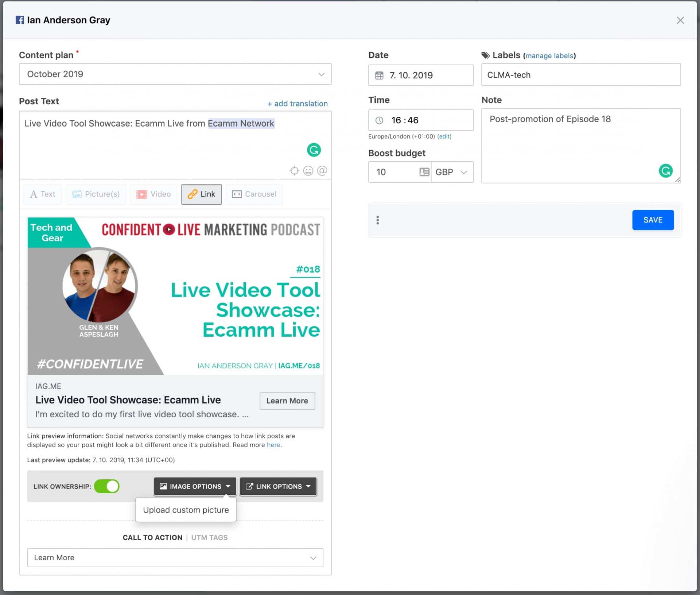Click the emoji picker icon in post editor

tap(308, 171)
